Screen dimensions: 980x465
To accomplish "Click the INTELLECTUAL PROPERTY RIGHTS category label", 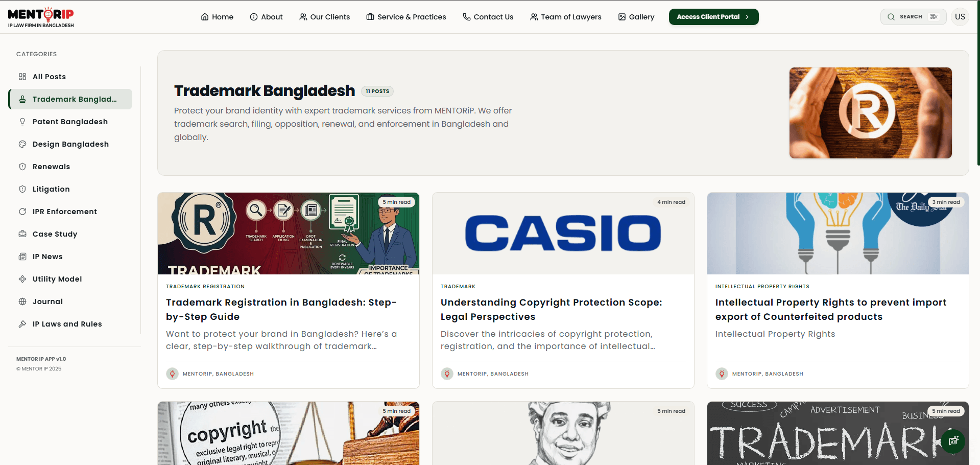I will (x=762, y=287).
